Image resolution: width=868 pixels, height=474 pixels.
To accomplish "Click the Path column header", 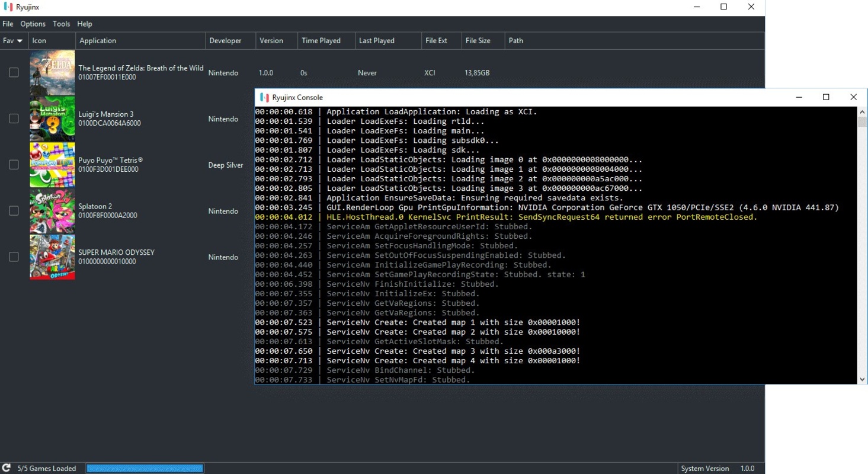I will tap(634, 41).
